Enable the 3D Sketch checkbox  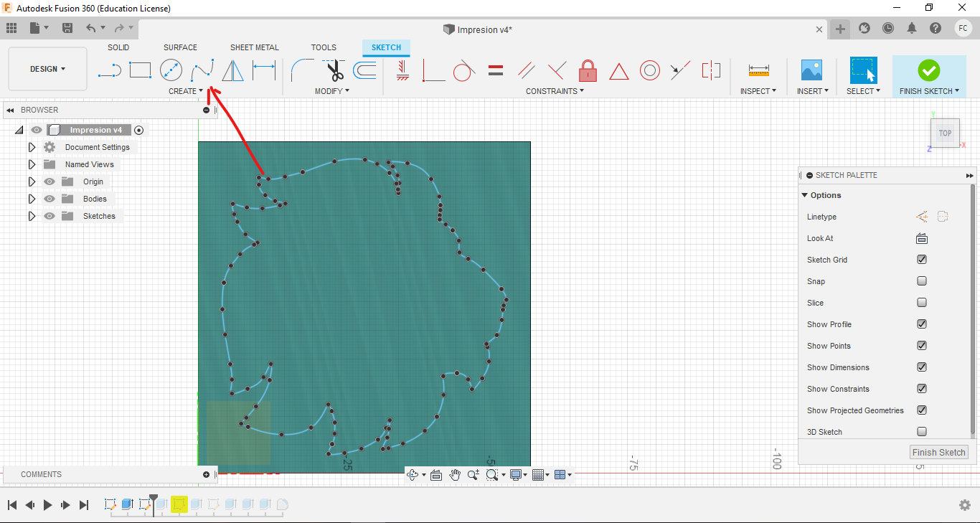pyautogui.click(x=922, y=432)
